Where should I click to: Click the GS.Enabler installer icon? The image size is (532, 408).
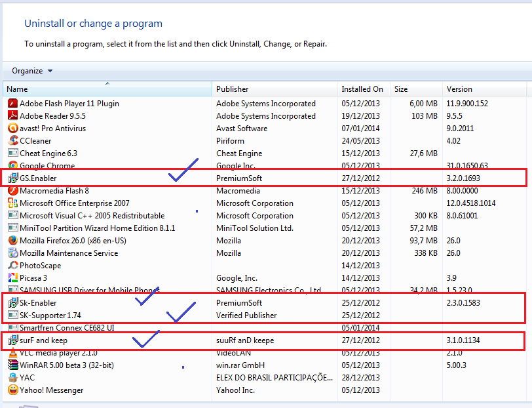[x=13, y=178]
